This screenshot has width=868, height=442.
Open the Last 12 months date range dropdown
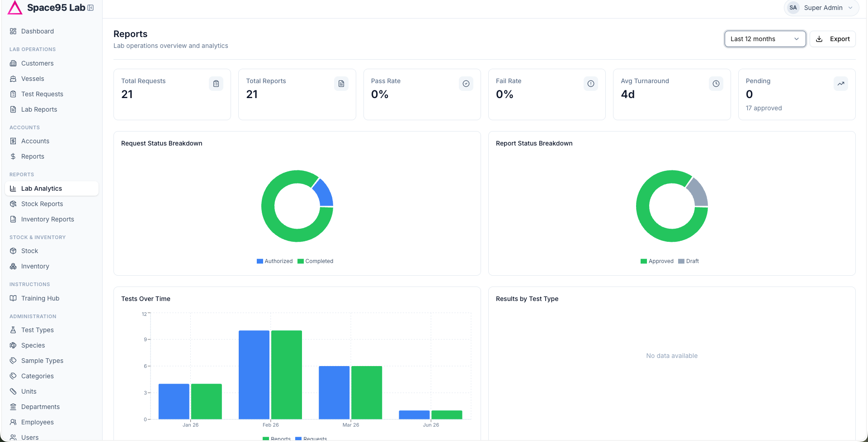pyautogui.click(x=765, y=39)
